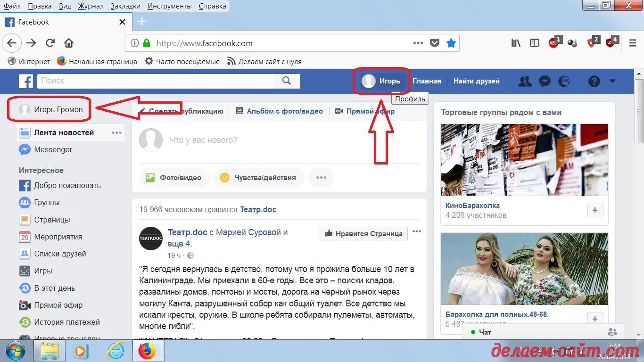Image resolution: width=644 pixels, height=362 pixels.
Task: Open a new tab with the plus button
Action: tap(142, 22)
